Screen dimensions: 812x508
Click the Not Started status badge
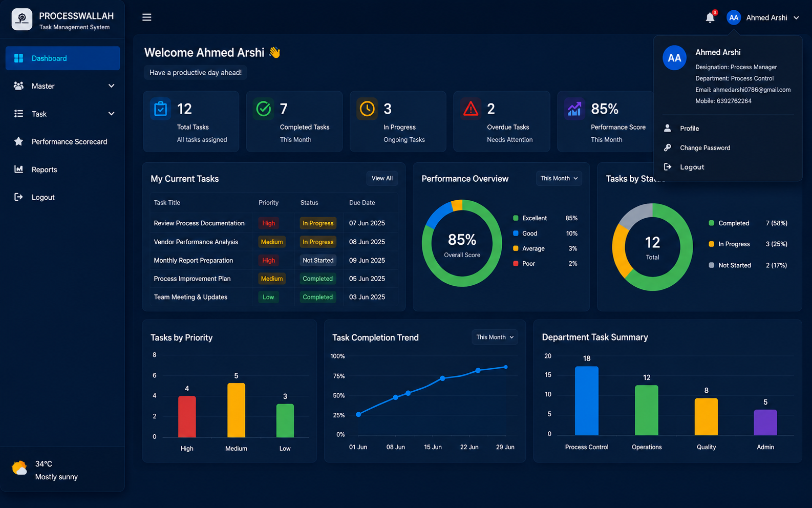tap(318, 260)
